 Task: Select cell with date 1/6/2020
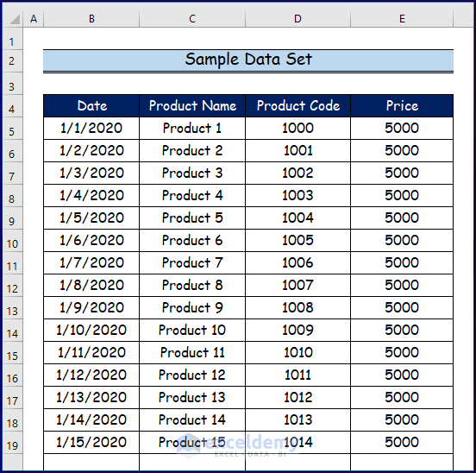(91, 241)
